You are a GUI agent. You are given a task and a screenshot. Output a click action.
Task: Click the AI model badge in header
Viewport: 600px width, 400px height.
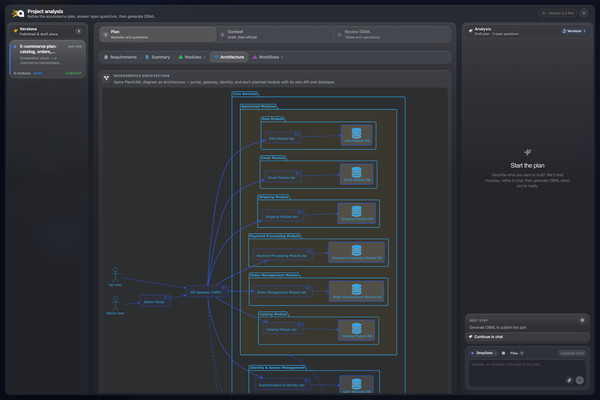[558, 13]
